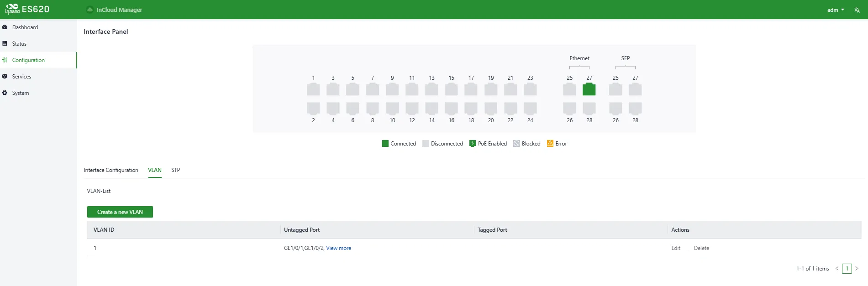The height and width of the screenshot is (286, 868).
Task: Click Create a new VLAN button
Action: point(120,212)
